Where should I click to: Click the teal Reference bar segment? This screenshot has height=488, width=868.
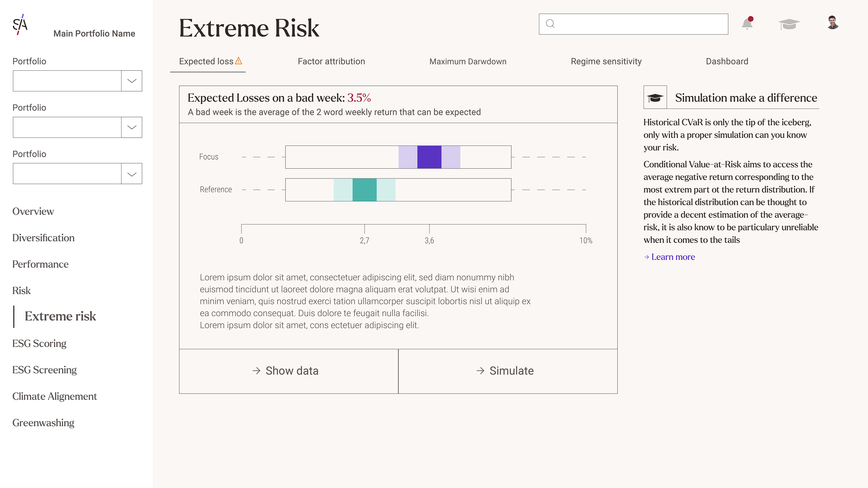tap(365, 190)
